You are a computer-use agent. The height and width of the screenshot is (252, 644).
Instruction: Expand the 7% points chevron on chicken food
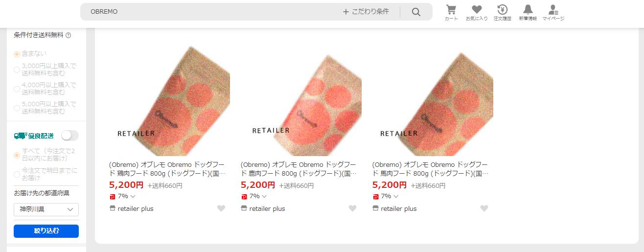[133, 196]
